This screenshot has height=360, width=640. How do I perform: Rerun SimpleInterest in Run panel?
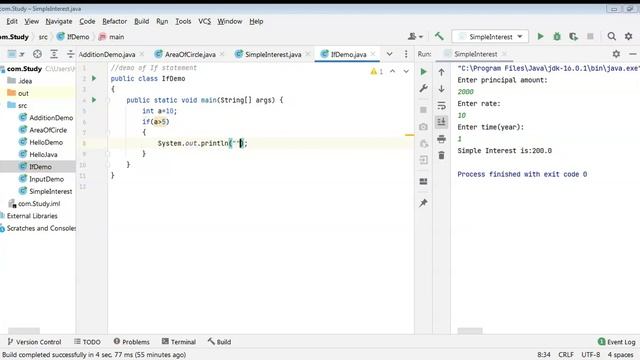tap(423, 72)
